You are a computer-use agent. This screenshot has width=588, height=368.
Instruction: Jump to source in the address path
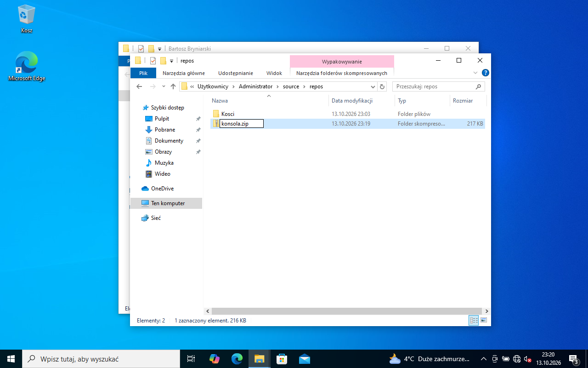291,86
